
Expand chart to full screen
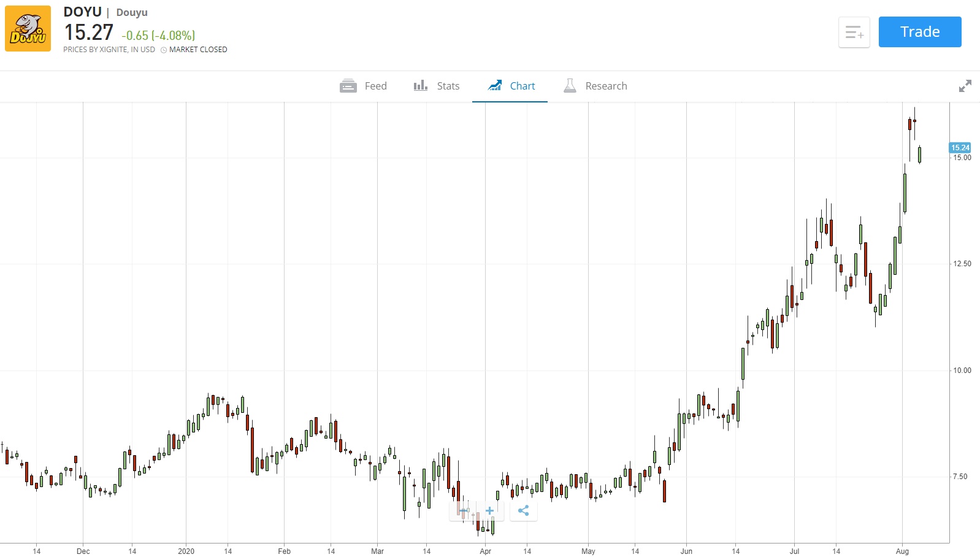point(965,86)
